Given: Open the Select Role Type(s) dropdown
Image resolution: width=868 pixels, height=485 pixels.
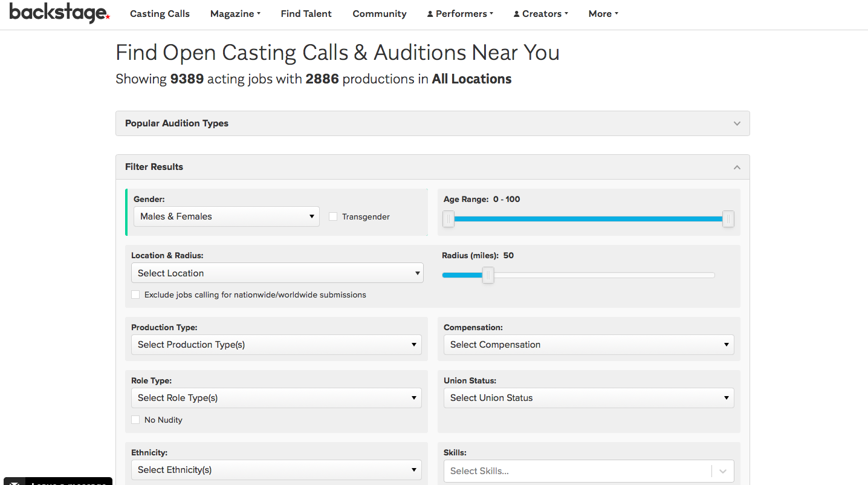Looking at the screenshot, I should [276, 398].
